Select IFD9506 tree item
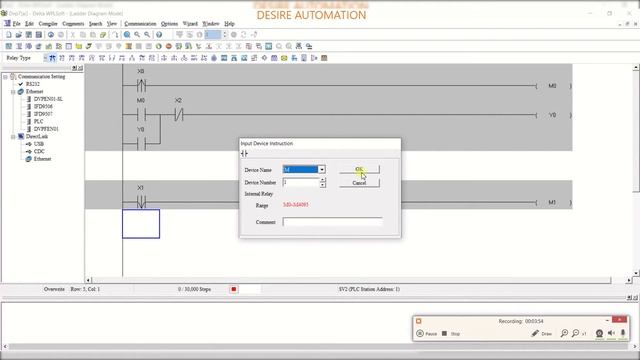The height and width of the screenshot is (360, 640). [x=43, y=107]
